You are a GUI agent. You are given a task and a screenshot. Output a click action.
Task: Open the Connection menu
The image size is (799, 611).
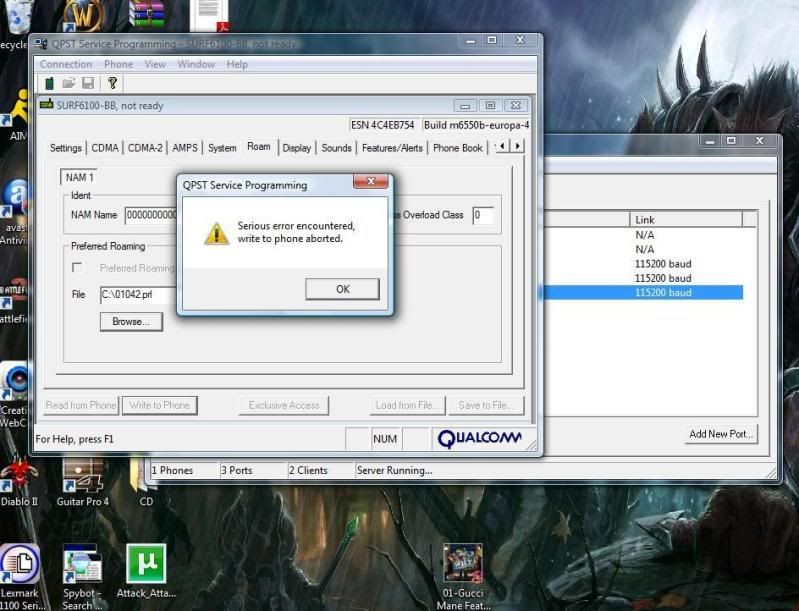click(x=66, y=64)
